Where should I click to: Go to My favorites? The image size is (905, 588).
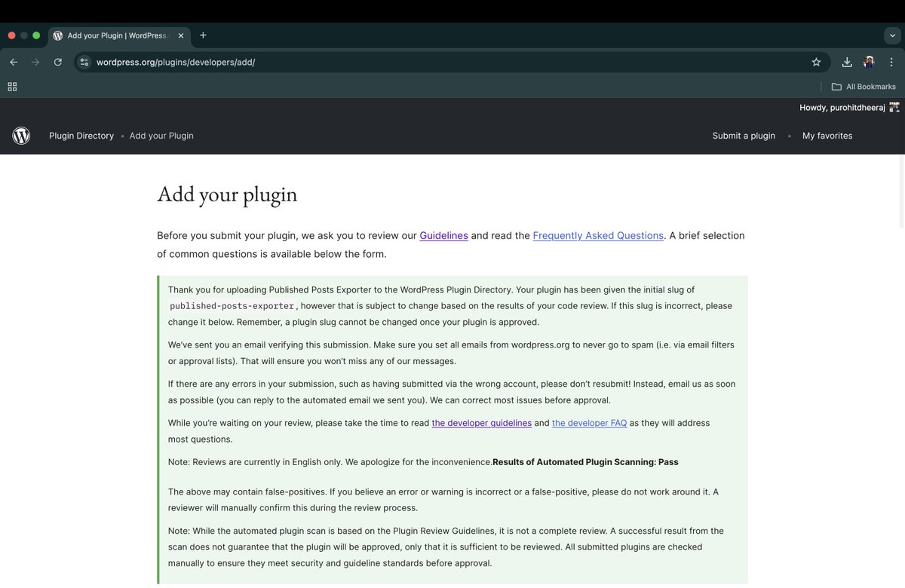(827, 136)
